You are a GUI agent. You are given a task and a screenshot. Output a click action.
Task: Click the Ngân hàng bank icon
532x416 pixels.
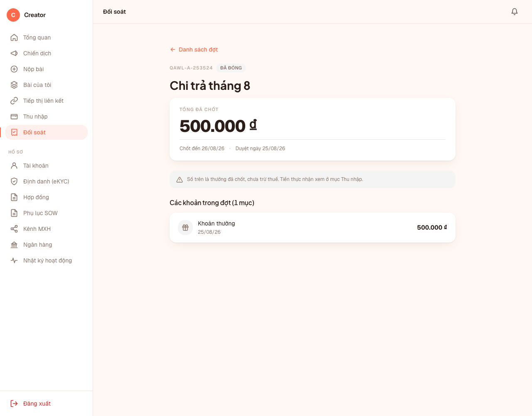pyautogui.click(x=14, y=245)
